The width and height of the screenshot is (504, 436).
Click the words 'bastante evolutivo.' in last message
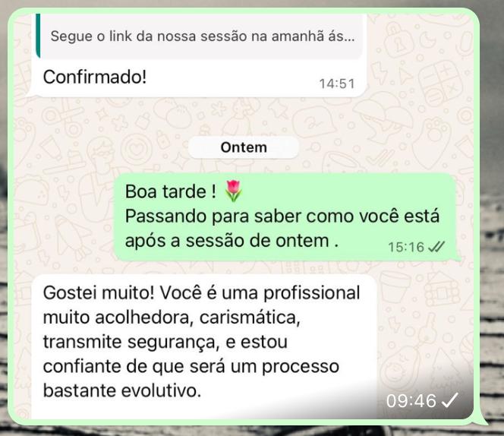coord(122,390)
